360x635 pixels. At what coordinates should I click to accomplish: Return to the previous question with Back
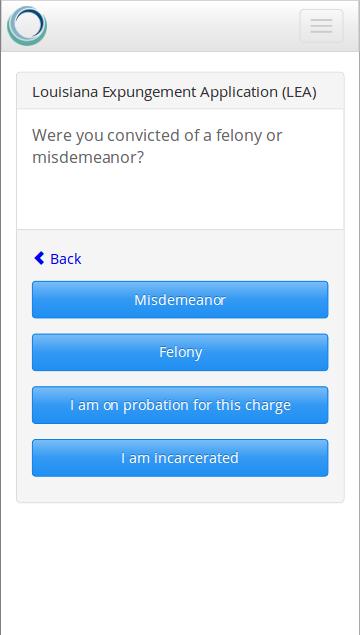point(58,258)
